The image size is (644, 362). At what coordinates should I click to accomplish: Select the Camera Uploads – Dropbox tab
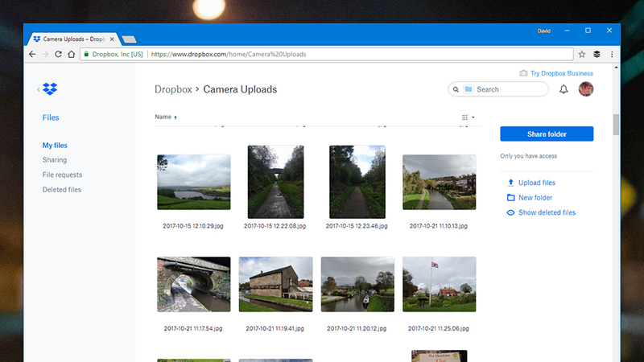pyautogui.click(x=74, y=39)
